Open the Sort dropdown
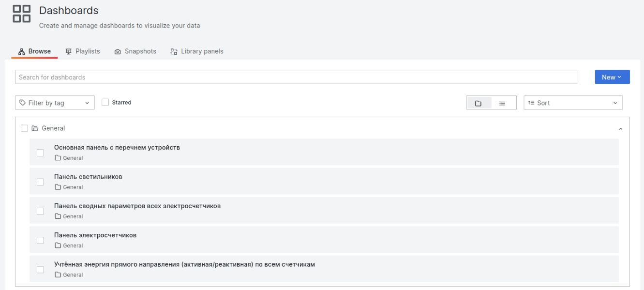 pyautogui.click(x=573, y=103)
